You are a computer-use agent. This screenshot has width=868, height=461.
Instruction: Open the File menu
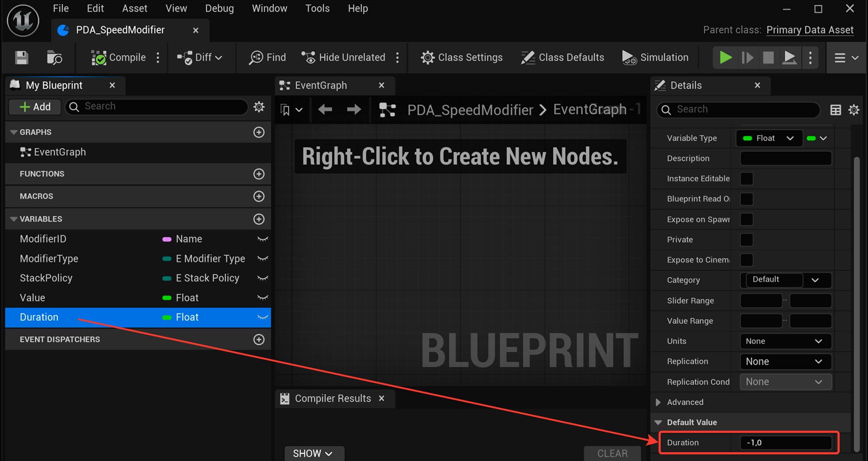(x=61, y=8)
